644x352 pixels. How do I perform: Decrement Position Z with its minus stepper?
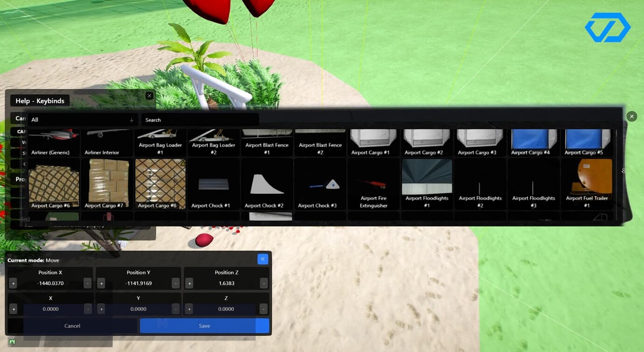pos(263,283)
